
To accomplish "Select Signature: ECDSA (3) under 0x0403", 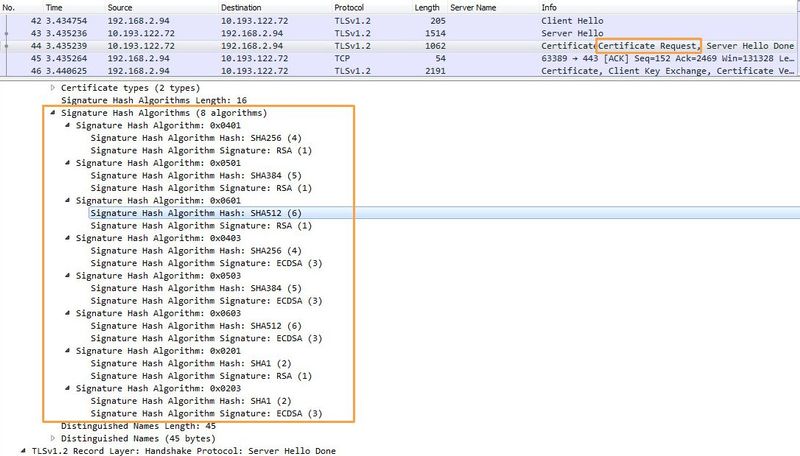I will click(206, 263).
